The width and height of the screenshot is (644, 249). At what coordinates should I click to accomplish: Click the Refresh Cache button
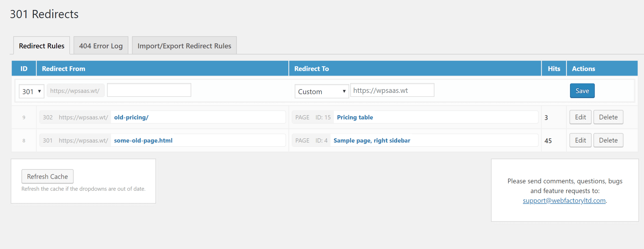pos(47,176)
